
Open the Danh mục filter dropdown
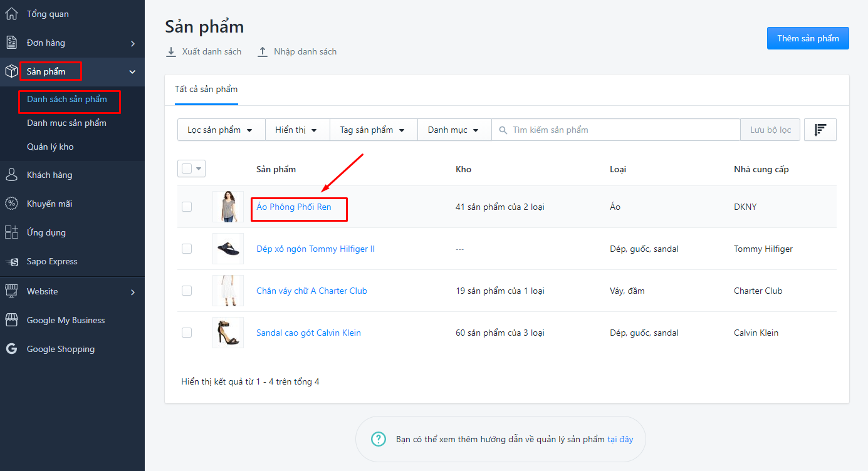click(x=454, y=130)
